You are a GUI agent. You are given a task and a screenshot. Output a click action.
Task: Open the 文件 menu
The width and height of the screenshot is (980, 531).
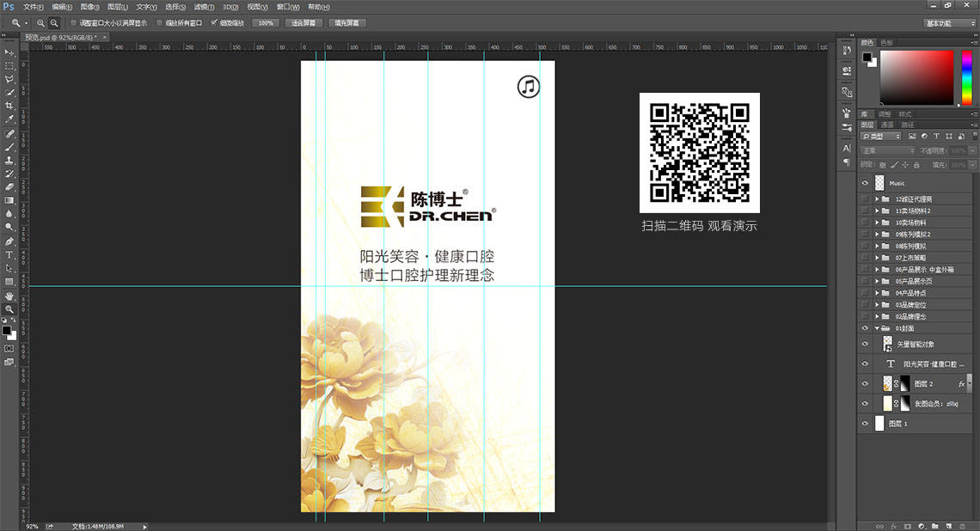[34, 7]
